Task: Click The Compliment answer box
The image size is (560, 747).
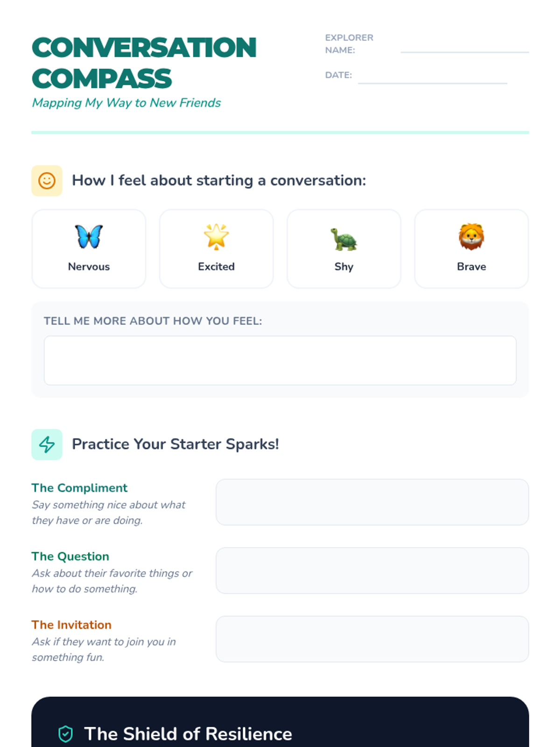Action: point(372,502)
